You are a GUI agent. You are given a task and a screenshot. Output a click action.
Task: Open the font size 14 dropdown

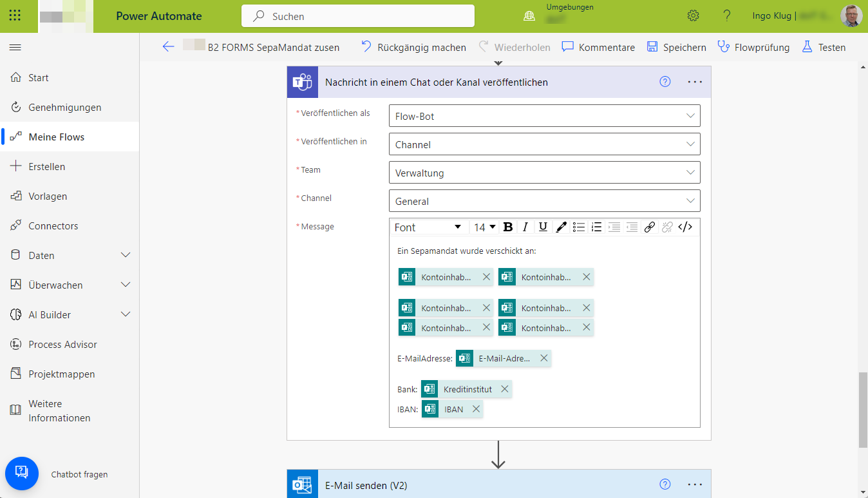[485, 227]
